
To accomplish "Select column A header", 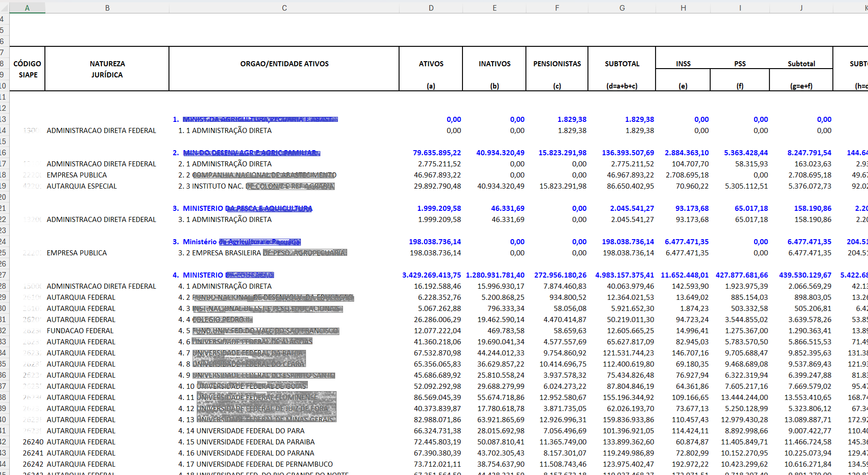I will (27, 8).
